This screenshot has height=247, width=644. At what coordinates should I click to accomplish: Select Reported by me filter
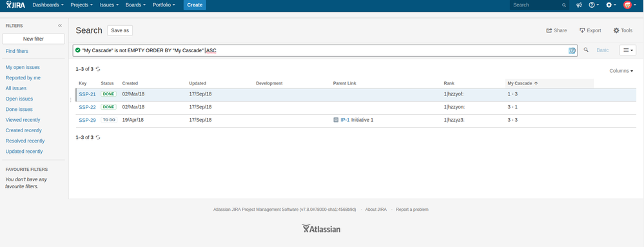pyautogui.click(x=23, y=77)
